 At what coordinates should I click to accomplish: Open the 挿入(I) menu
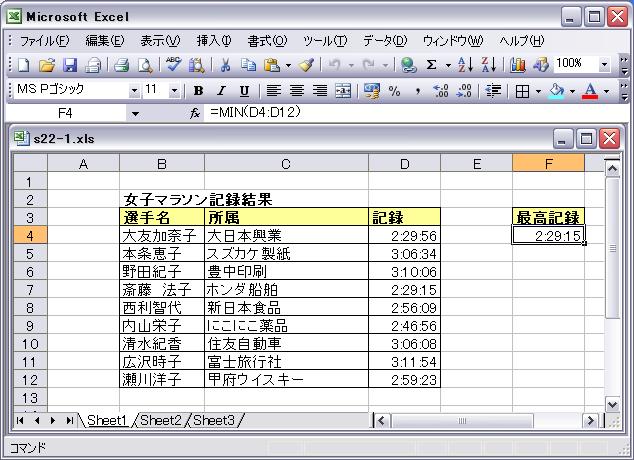point(214,41)
